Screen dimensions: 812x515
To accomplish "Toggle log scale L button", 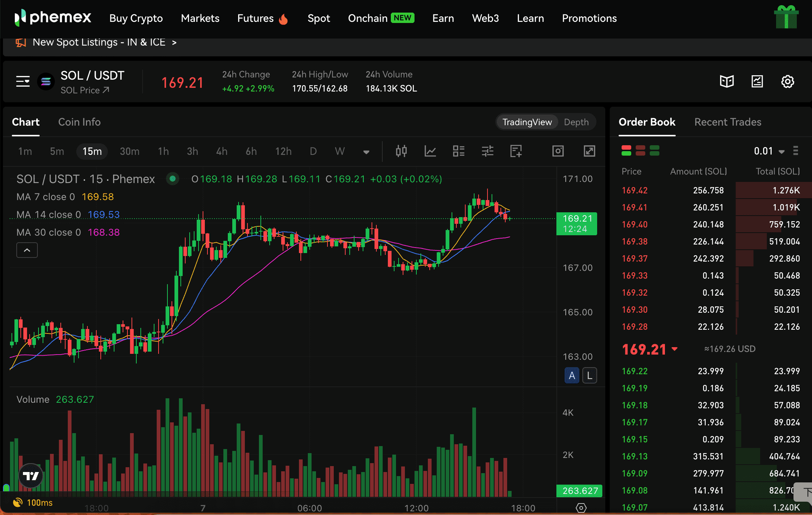I will point(589,376).
